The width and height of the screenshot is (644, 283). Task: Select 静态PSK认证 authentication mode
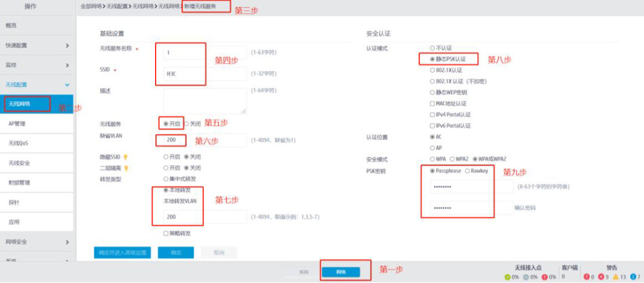pyautogui.click(x=432, y=59)
